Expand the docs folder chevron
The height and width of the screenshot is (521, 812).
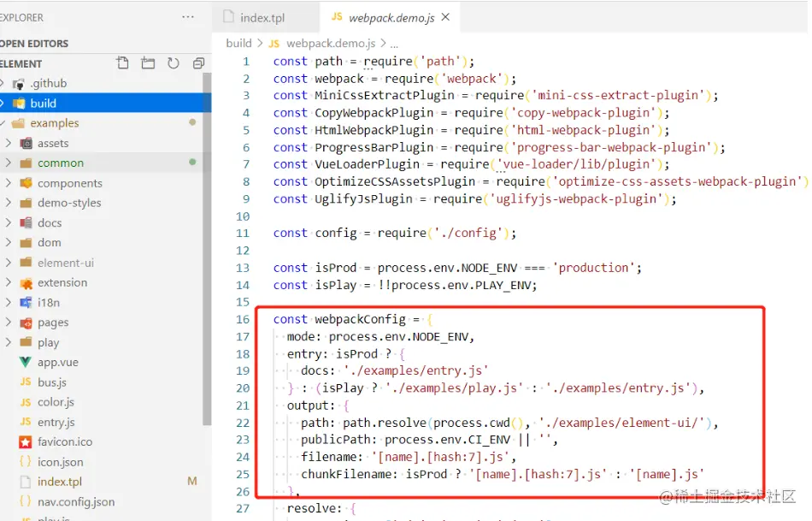tap(8, 222)
